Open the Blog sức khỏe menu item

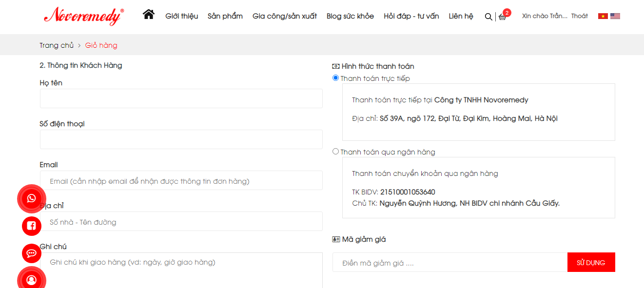(x=350, y=16)
